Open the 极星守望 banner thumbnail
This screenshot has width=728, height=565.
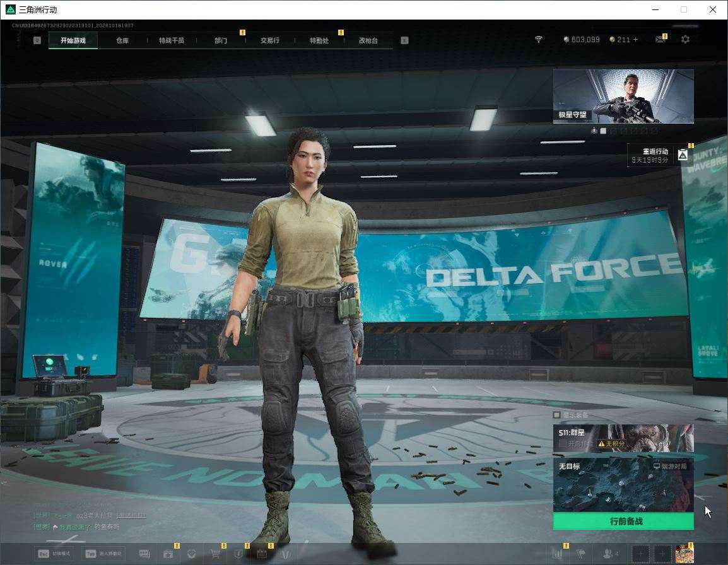pyautogui.click(x=623, y=96)
